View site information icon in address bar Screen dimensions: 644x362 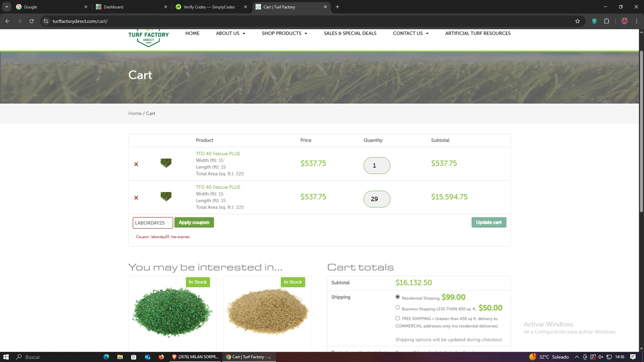click(46, 21)
